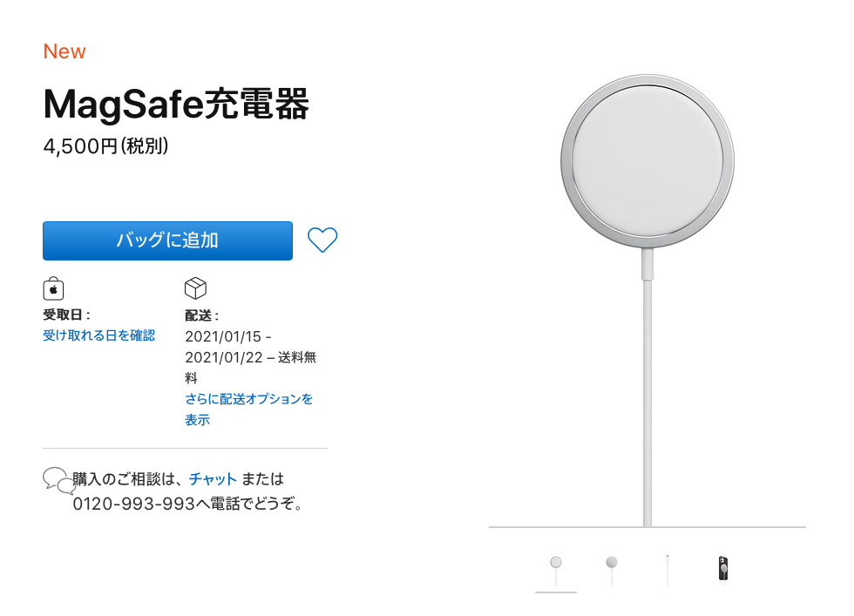Click the blue バッグに追加 button
854x616 pixels.
(x=167, y=240)
